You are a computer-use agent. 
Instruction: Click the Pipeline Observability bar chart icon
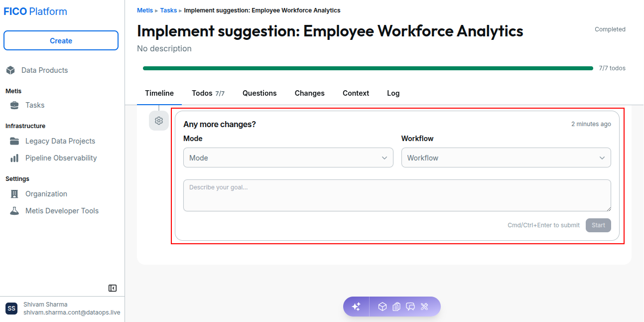click(15, 158)
